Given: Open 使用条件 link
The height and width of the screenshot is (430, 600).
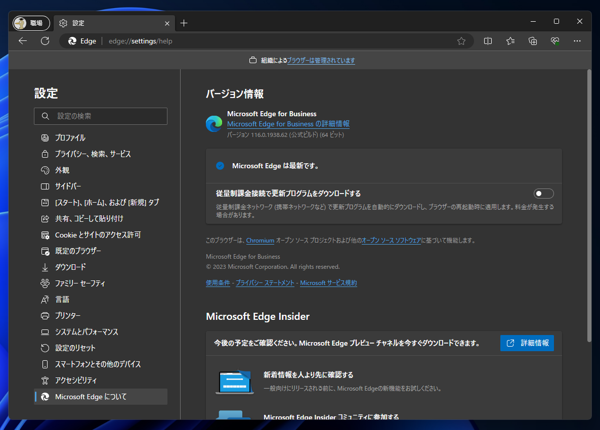Looking at the screenshot, I should coord(218,283).
